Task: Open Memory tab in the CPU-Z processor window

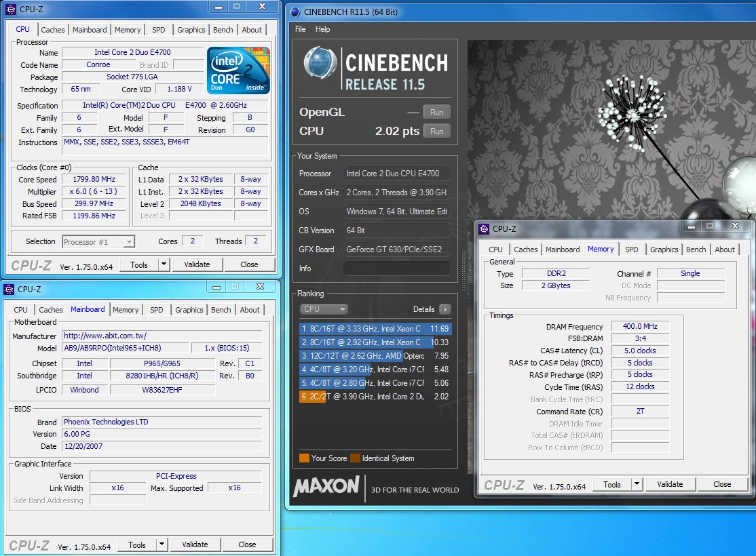Action: [128, 30]
